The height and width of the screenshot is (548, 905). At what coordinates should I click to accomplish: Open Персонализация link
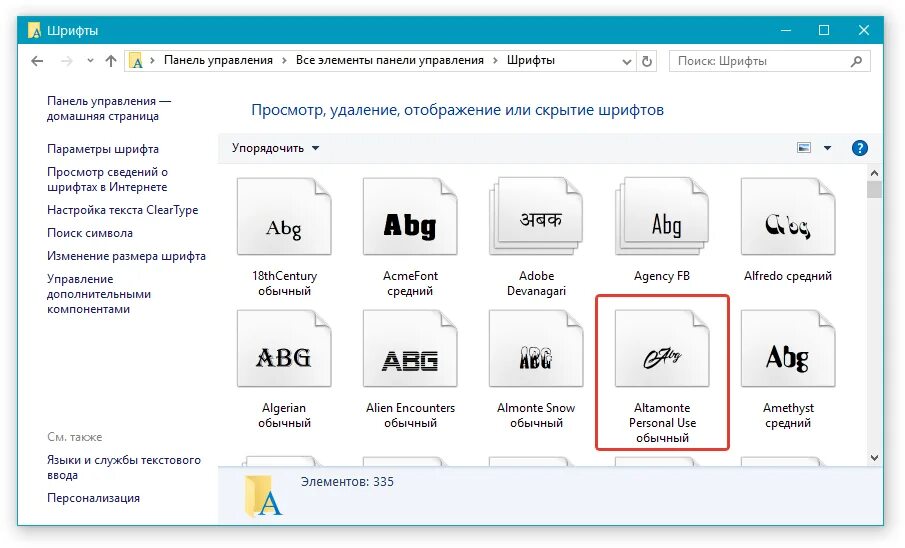pos(93,498)
